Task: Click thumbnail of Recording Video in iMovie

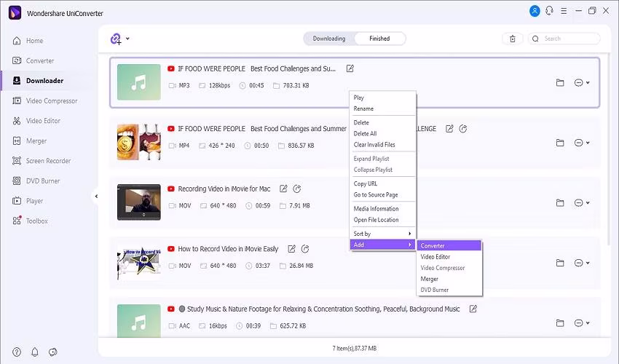Action: pyautogui.click(x=139, y=202)
